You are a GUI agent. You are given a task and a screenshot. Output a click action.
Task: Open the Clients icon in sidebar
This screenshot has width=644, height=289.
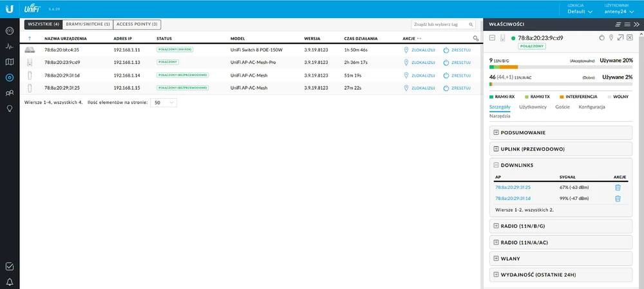(9, 93)
